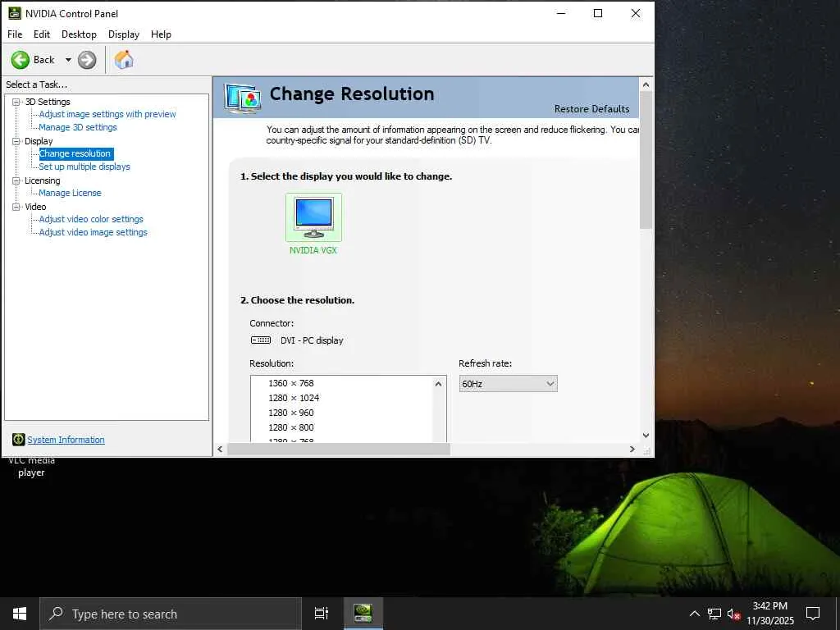
Task: Collapse the Video tree node
Action: coord(16,207)
